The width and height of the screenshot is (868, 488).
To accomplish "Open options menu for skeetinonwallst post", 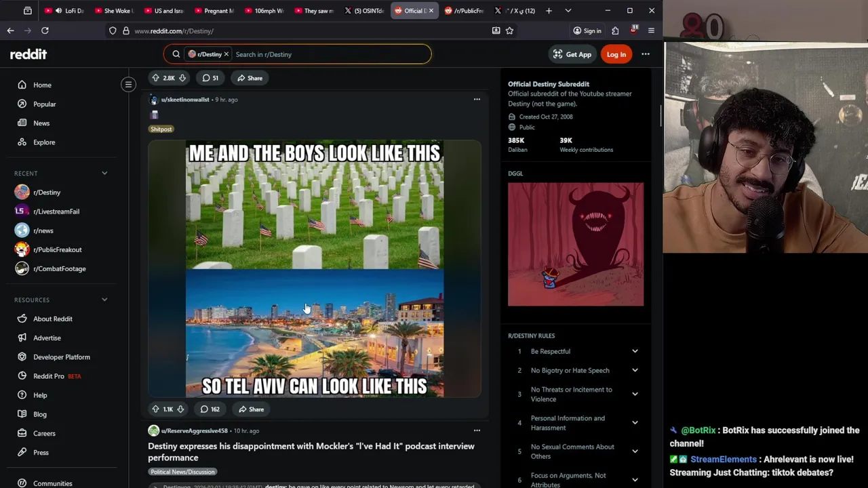I will coord(477,100).
